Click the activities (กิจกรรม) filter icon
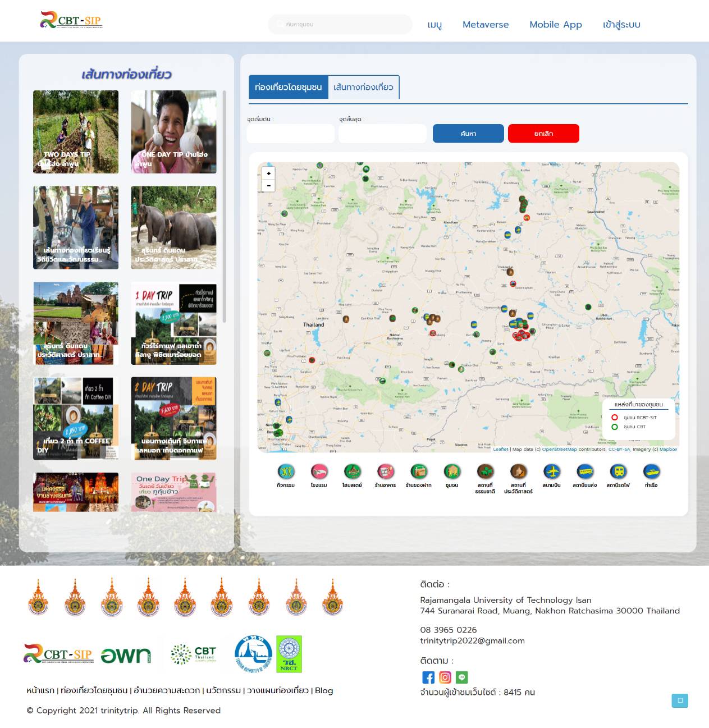This screenshot has width=709, height=728. (x=286, y=472)
